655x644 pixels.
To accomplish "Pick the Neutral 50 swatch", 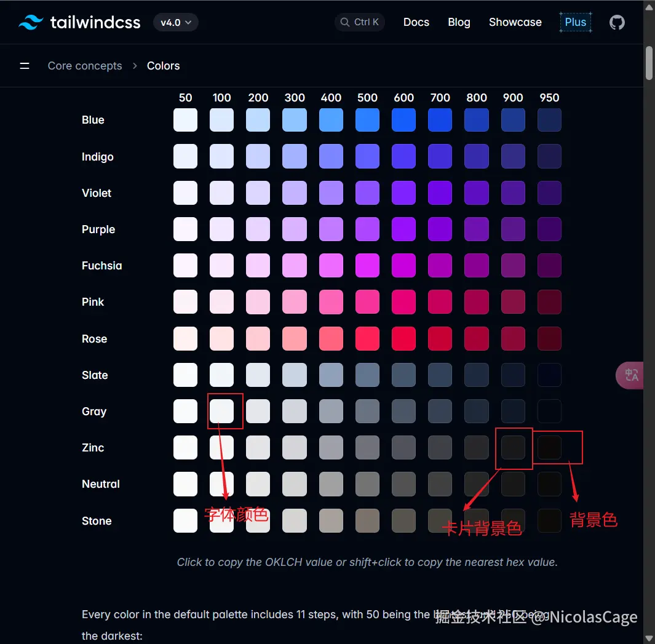I will click(185, 484).
